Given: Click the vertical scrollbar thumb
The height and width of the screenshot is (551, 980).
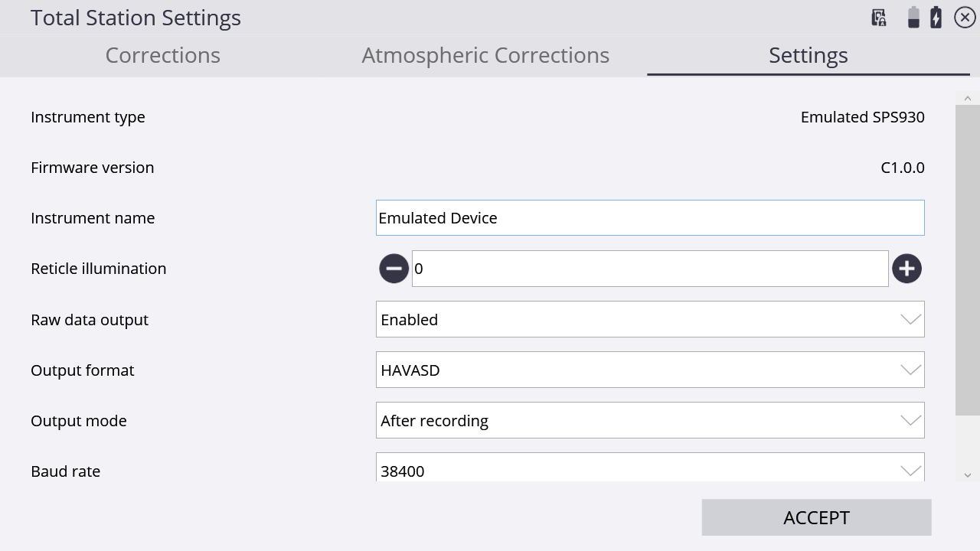Looking at the screenshot, I should coord(968,260).
